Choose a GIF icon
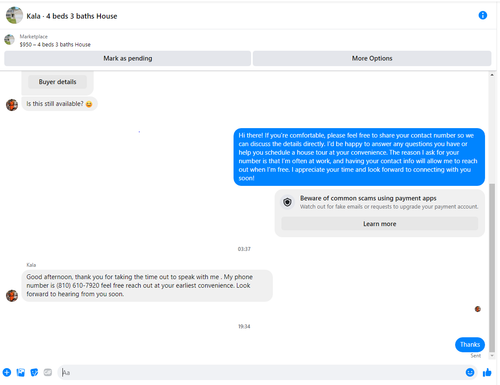500x385 pixels. coord(48,372)
